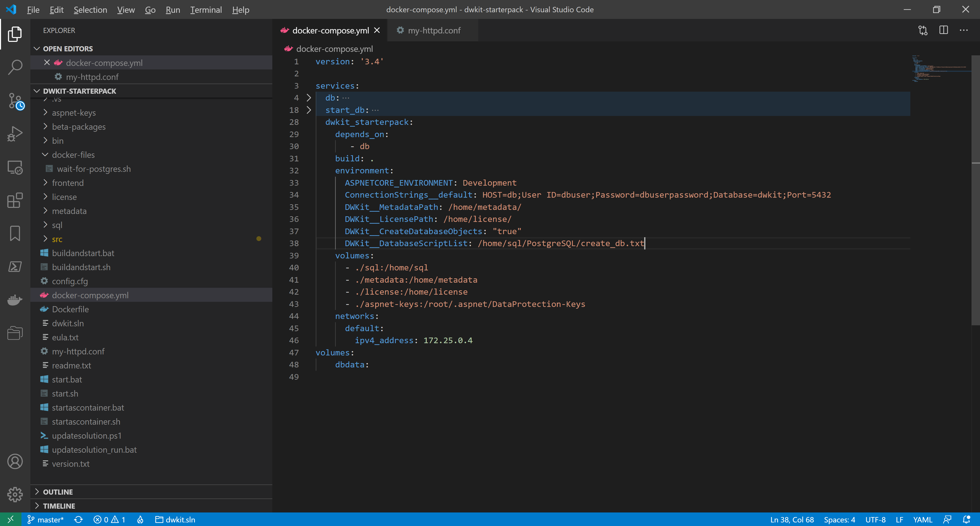Image resolution: width=980 pixels, height=526 pixels.
Task: Open the Terminal menu
Action: point(206,9)
